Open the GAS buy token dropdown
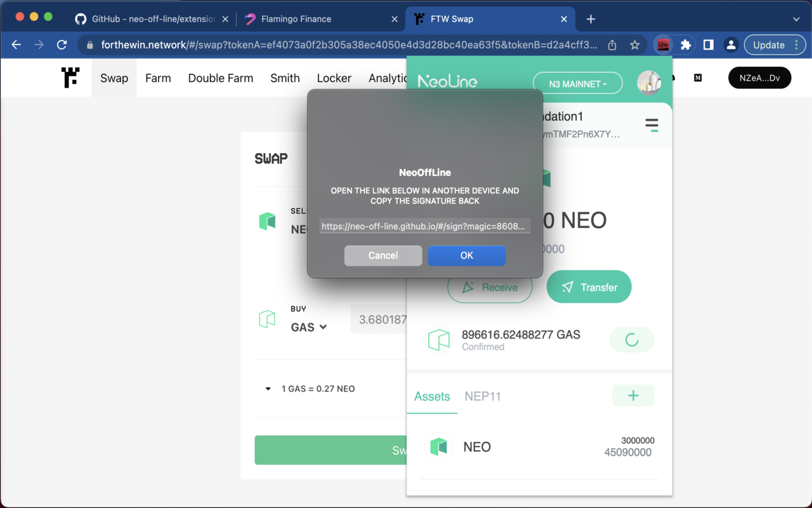812x508 pixels. point(309,327)
